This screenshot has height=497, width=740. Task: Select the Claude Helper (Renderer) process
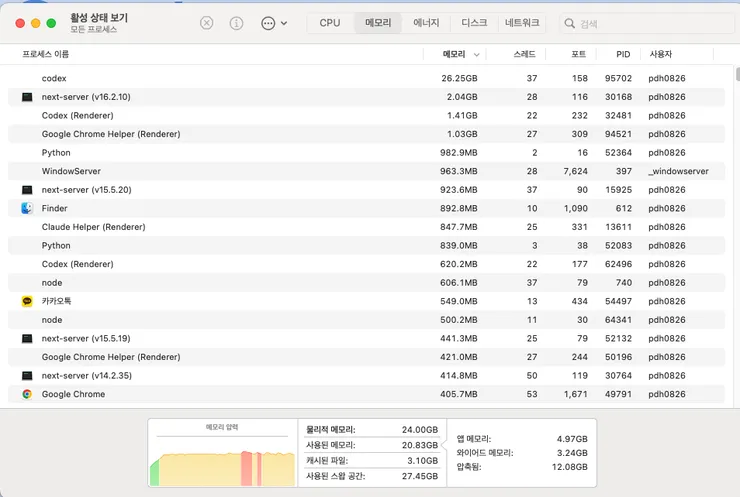pyautogui.click(x=366, y=227)
